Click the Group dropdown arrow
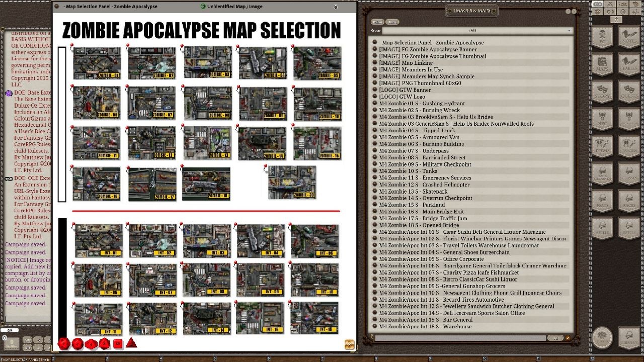Screen dimensions: 644x362 [x=570, y=31]
